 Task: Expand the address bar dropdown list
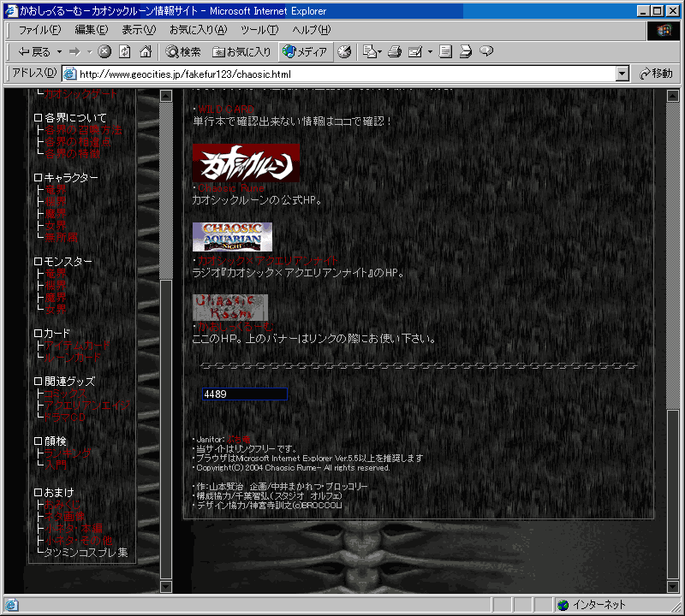(x=622, y=74)
